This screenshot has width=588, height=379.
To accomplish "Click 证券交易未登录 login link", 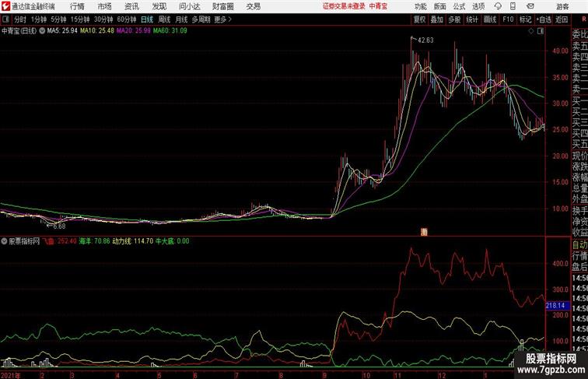I will [x=344, y=6].
